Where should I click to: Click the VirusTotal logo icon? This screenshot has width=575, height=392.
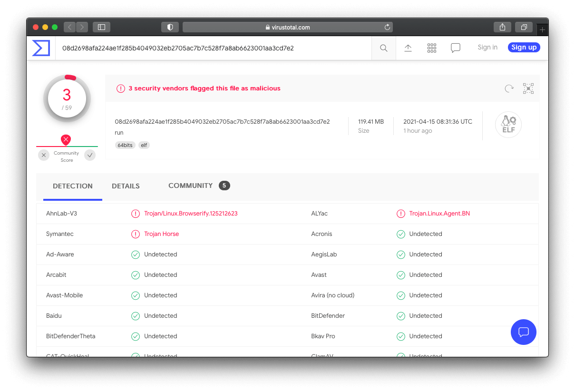(x=41, y=48)
